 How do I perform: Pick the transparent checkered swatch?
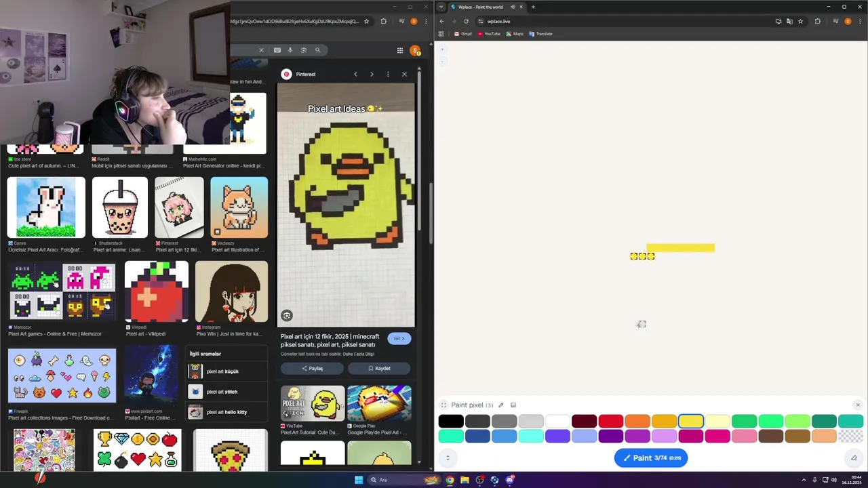coord(851,436)
